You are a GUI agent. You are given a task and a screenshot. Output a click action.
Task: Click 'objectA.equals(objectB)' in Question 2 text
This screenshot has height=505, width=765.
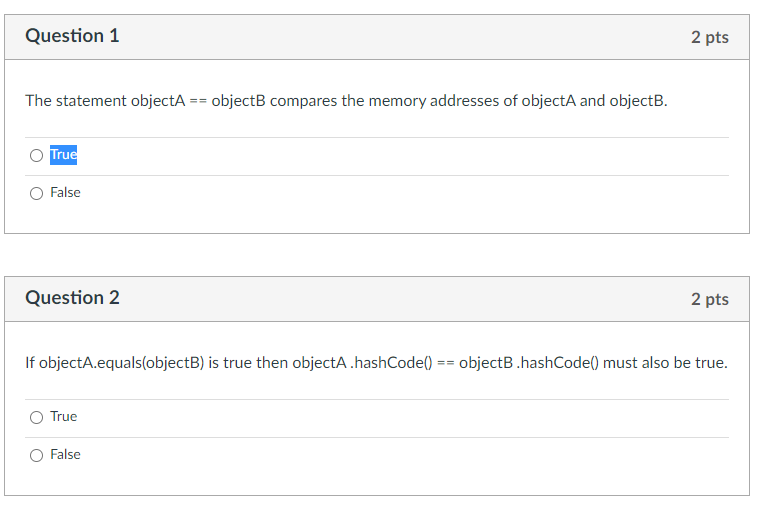(x=114, y=363)
